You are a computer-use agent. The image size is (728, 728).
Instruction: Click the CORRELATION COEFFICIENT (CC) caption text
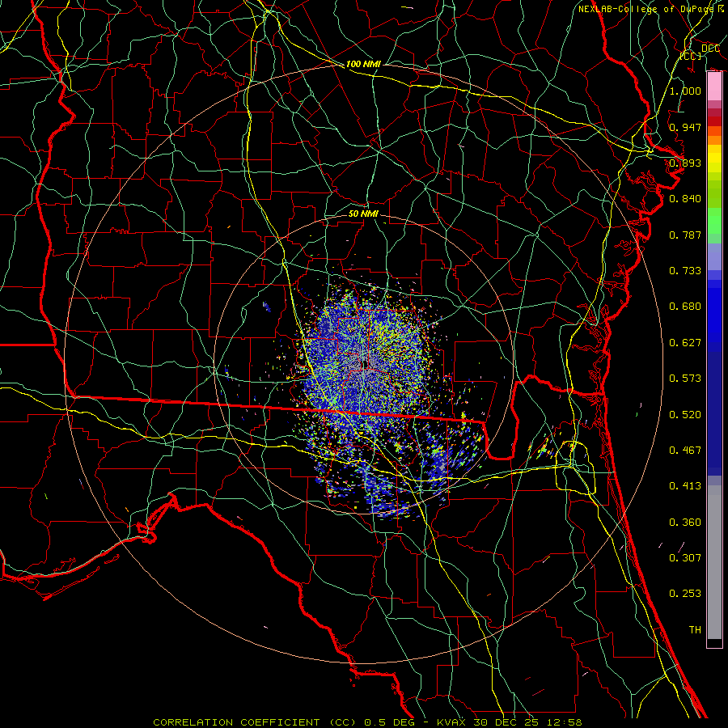tap(255, 722)
